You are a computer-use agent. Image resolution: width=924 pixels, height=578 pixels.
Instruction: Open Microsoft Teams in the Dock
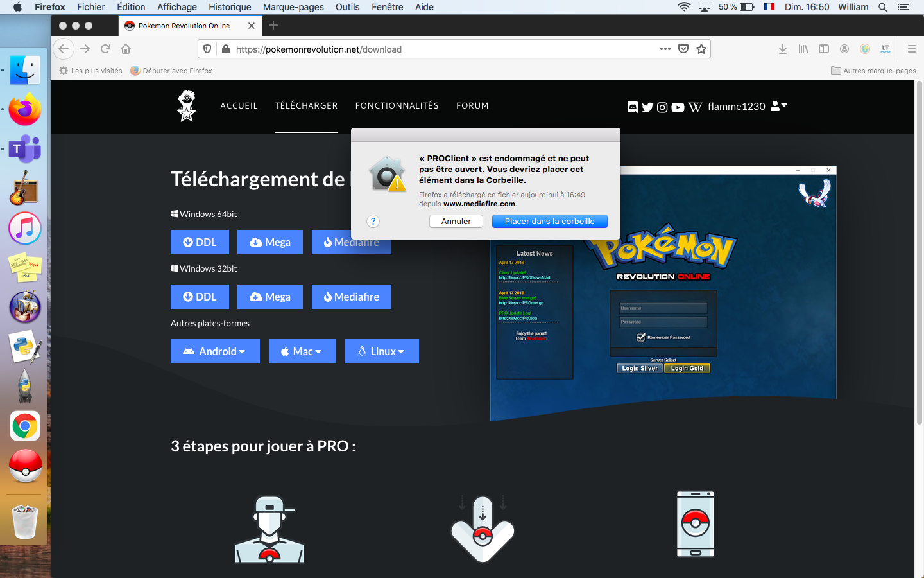point(25,150)
